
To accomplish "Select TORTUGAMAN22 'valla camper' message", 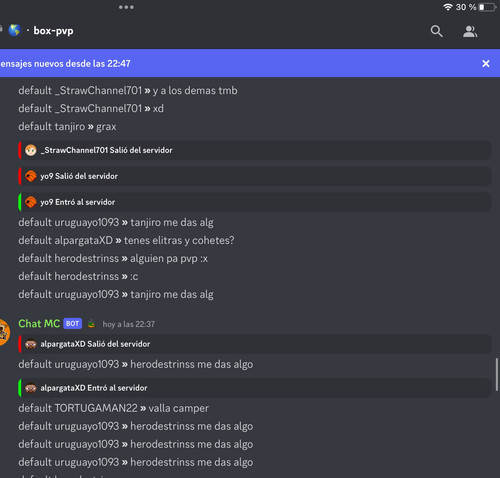I will (114, 408).
